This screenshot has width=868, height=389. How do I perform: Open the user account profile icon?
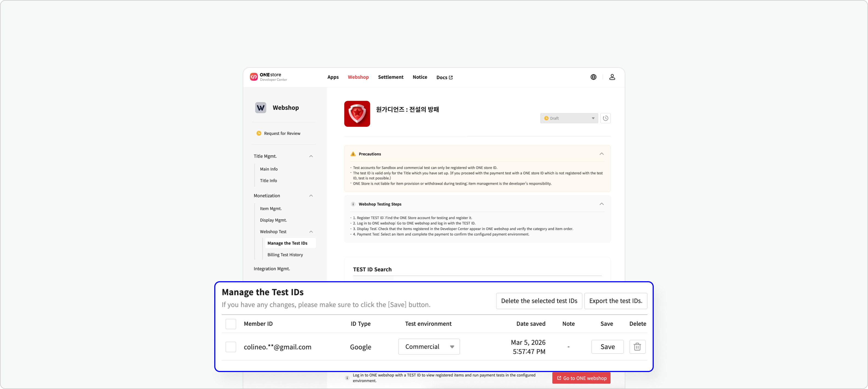(612, 77)
